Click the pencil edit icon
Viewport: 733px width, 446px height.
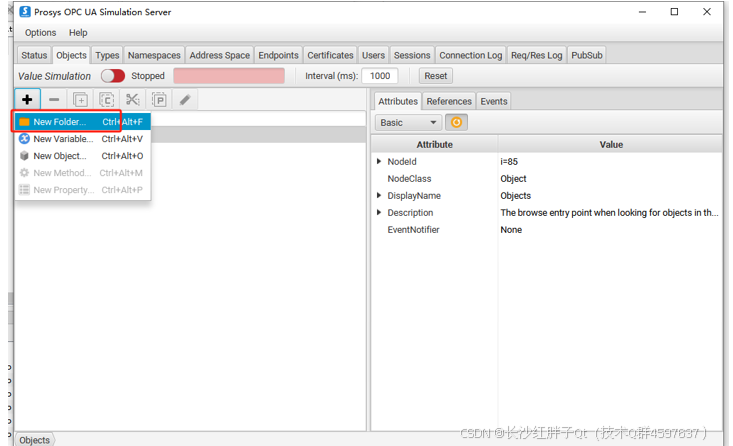[x=185, y=100]
